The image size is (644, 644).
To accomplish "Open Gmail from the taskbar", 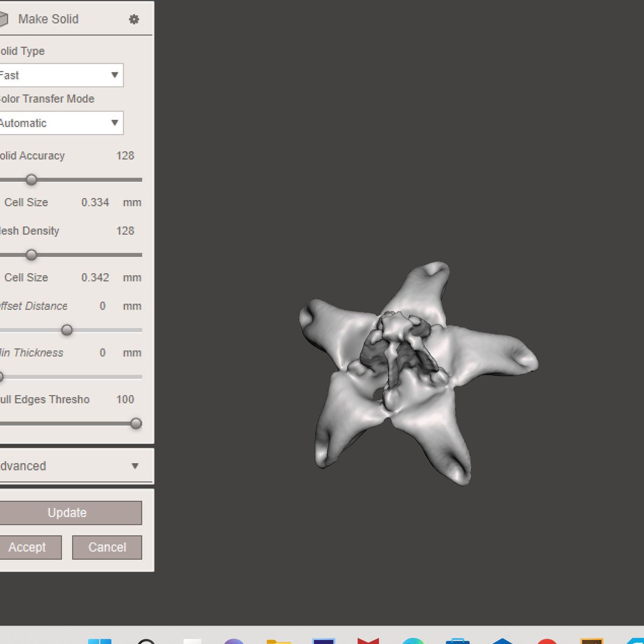I will tap(368, 642).
